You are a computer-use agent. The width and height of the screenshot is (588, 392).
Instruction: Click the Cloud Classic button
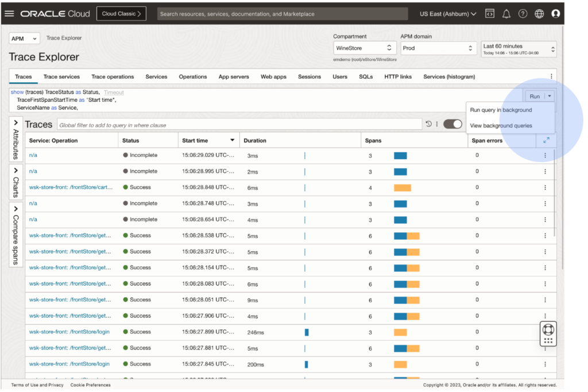click(x=121, y=14)
